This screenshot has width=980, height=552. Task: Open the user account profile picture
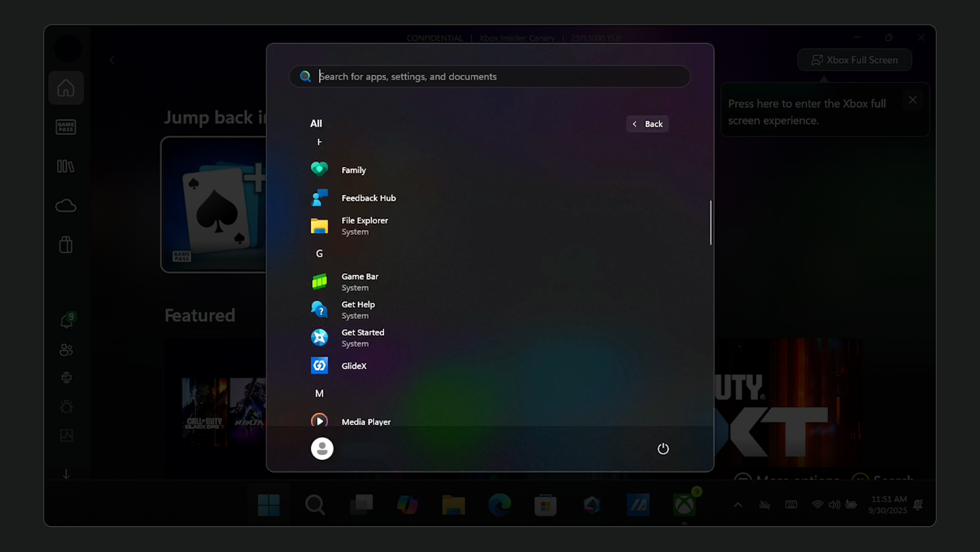(322, 448)
